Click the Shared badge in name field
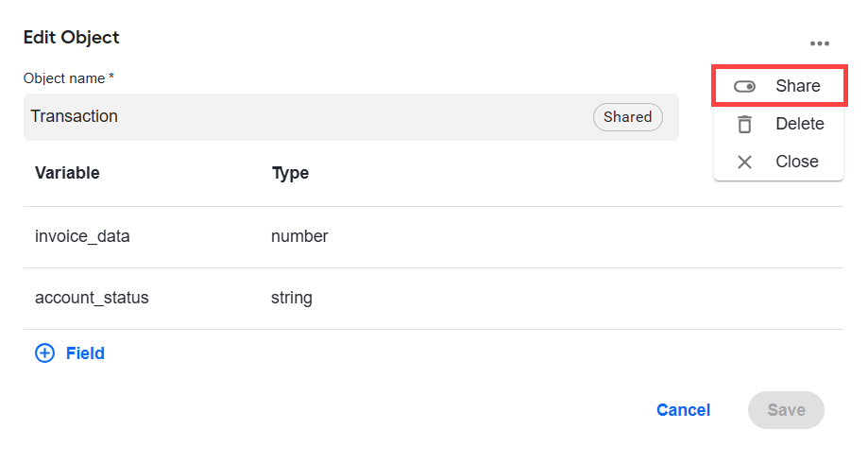Viewport: 868px width, 464px height. pos(628,117)
